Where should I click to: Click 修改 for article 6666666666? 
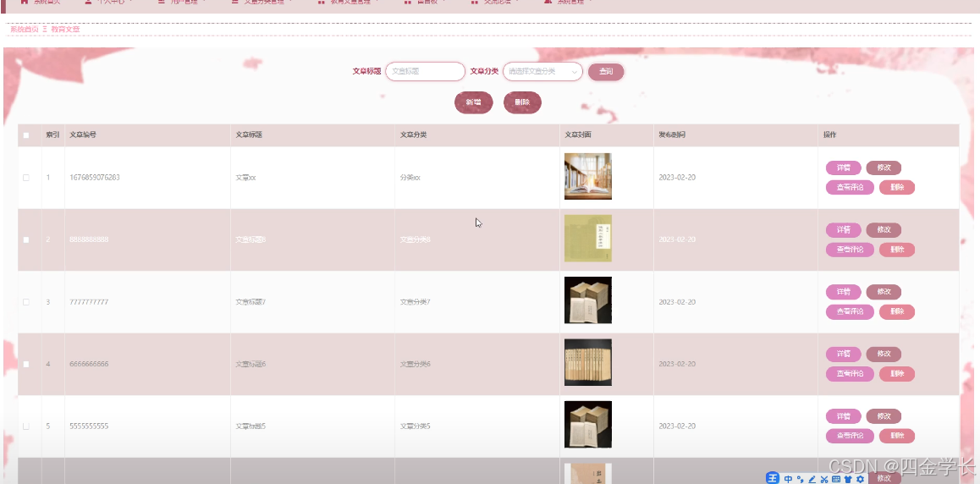pos(884,354)
